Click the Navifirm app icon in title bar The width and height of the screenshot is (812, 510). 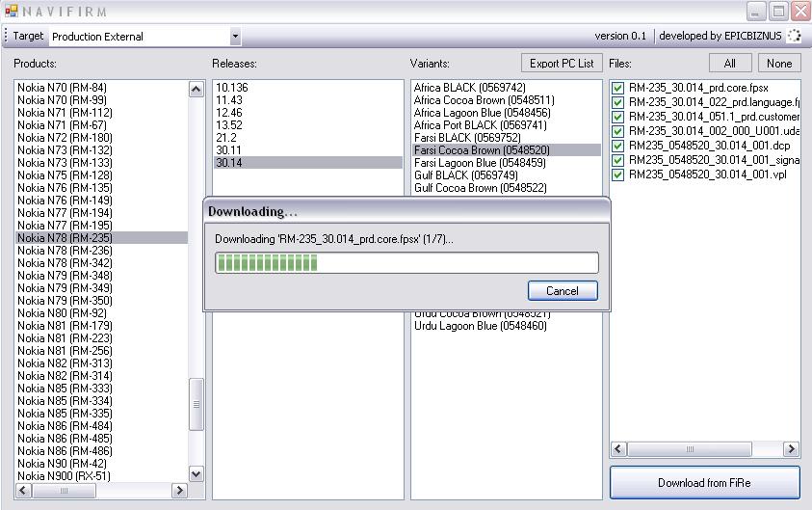click(x=12, y=11)
